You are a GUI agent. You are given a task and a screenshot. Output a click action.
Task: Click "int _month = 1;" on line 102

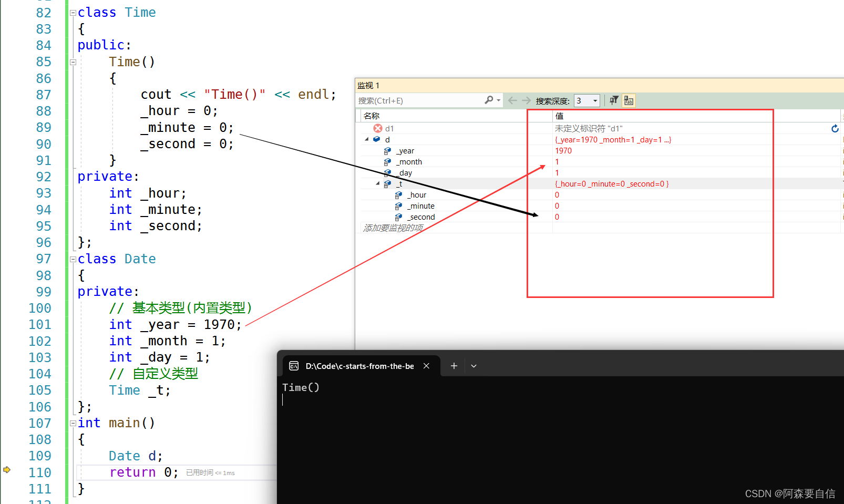(168, 341)
